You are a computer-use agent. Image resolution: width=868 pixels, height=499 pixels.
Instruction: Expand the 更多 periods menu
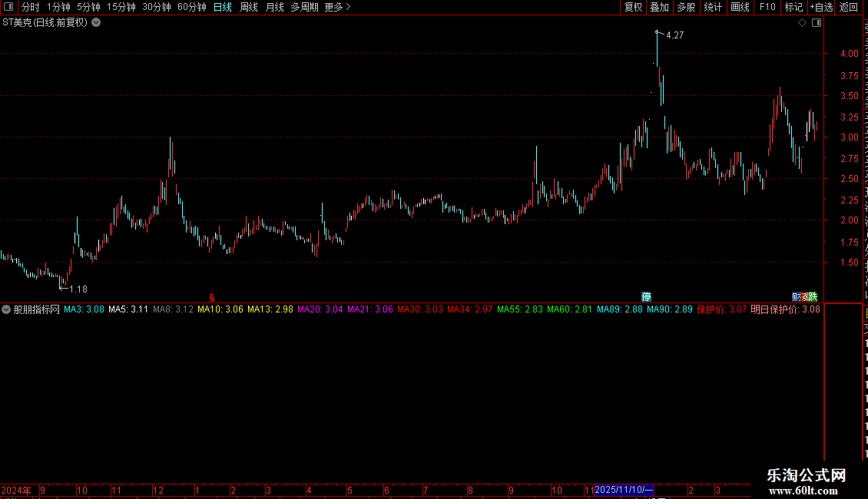point(338,7)
